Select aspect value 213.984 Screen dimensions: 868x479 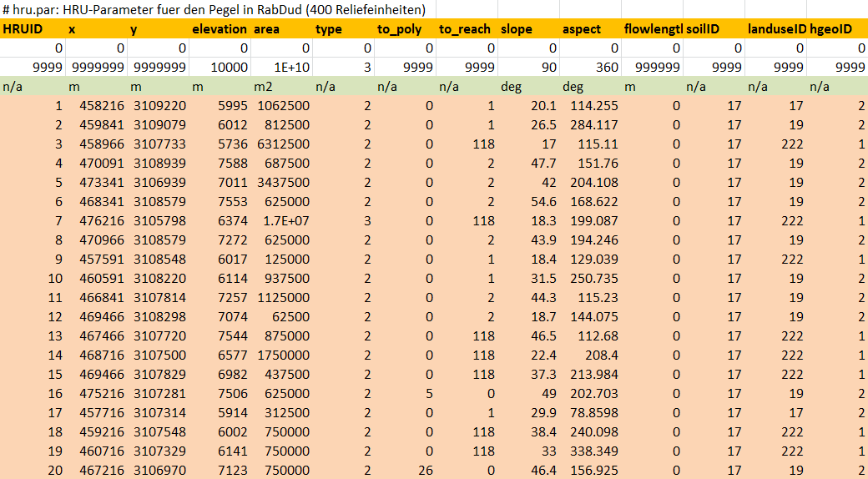(591, 375)
